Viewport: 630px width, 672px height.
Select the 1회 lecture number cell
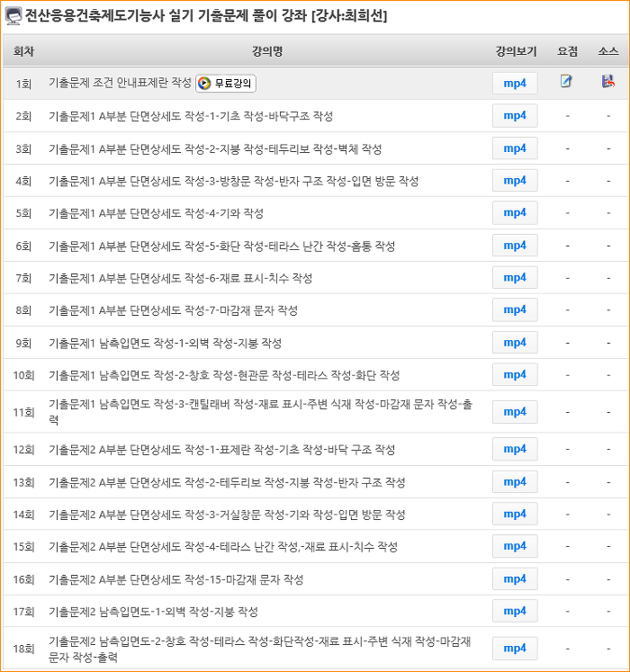23,84
